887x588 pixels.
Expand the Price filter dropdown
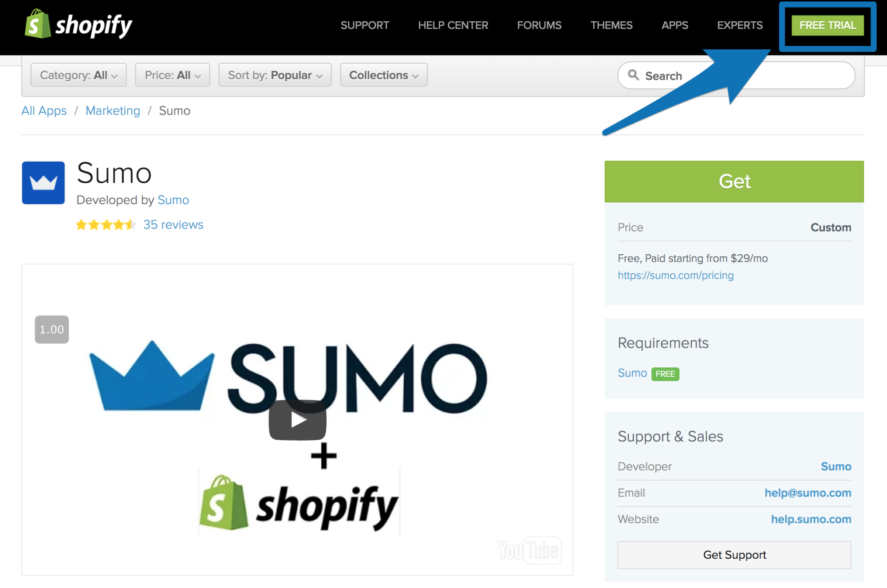[172, 75]
